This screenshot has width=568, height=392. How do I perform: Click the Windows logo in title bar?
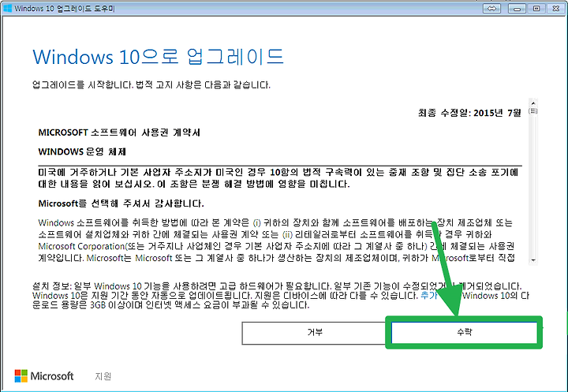[x=7, y=8]
